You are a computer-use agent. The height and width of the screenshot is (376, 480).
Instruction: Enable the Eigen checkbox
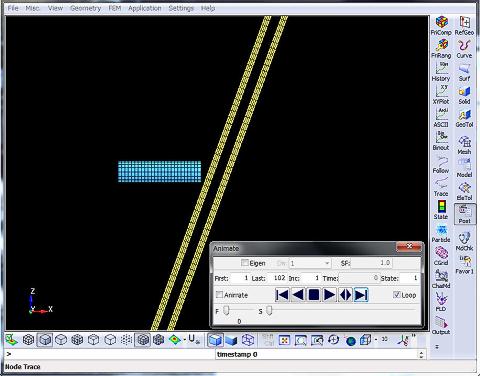click(x=245, y=263)
